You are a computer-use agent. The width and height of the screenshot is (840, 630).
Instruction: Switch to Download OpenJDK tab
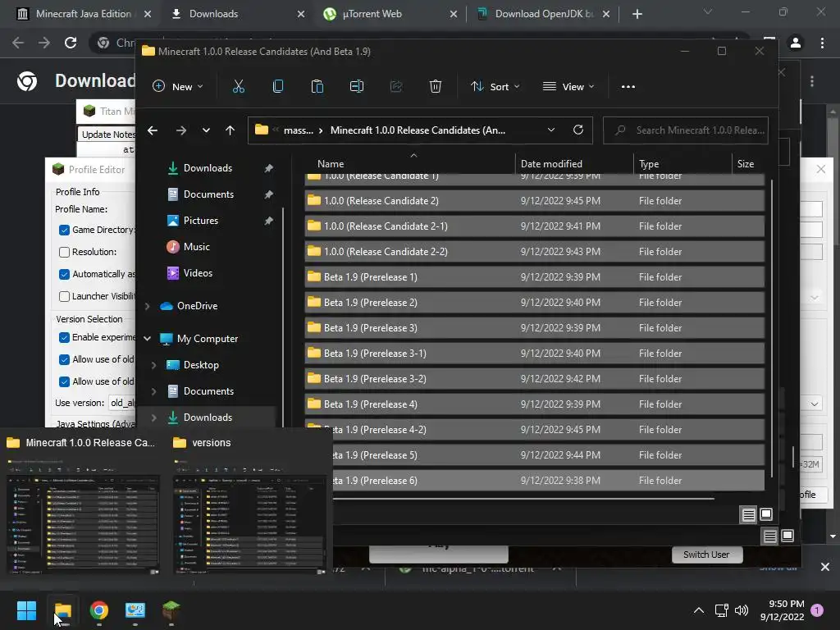pos(543,14)
